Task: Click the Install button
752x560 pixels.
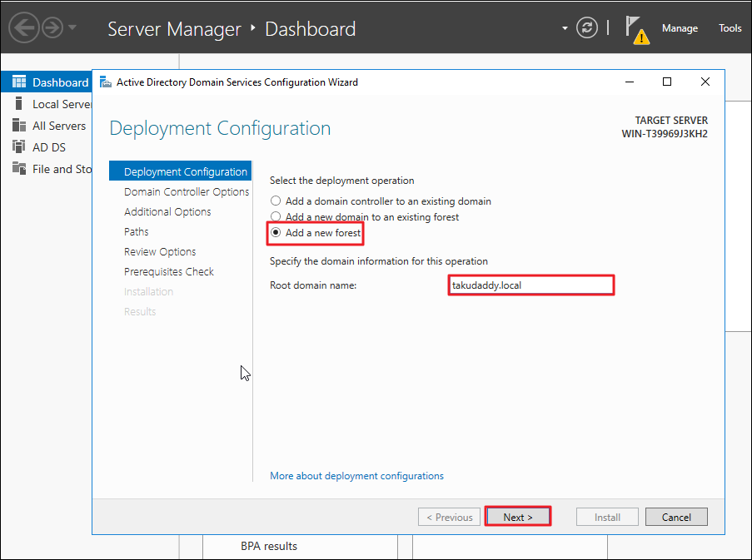Action: (607, 517)
